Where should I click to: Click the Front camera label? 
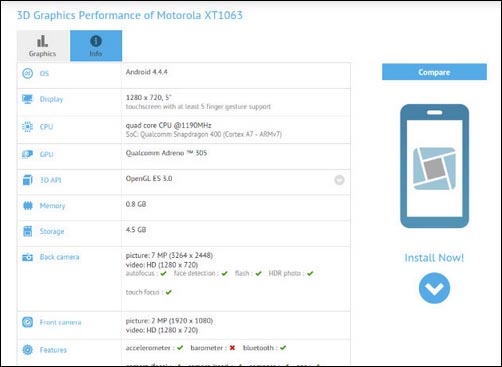pyautogui.click(x=60, y=322)
